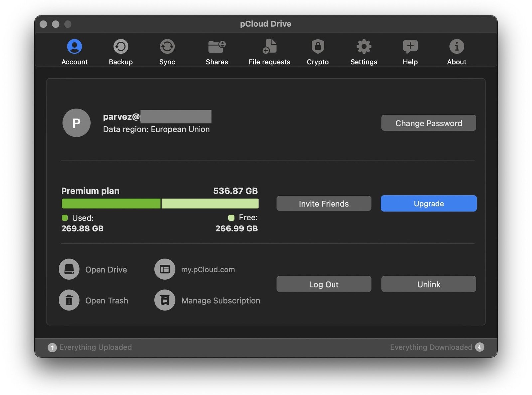Click the Unlink button
This screenshot has height=395, width=532.
[x=429, y=284]
